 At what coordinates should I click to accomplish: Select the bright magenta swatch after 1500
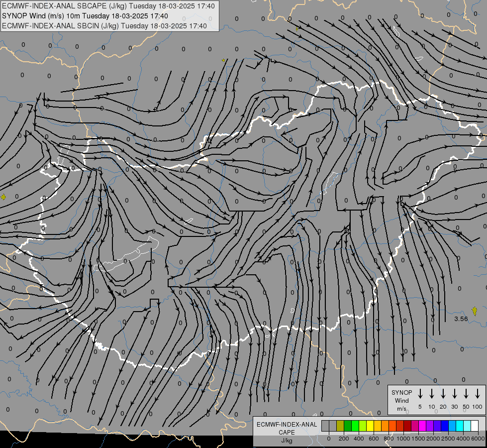tap(422, 426)
